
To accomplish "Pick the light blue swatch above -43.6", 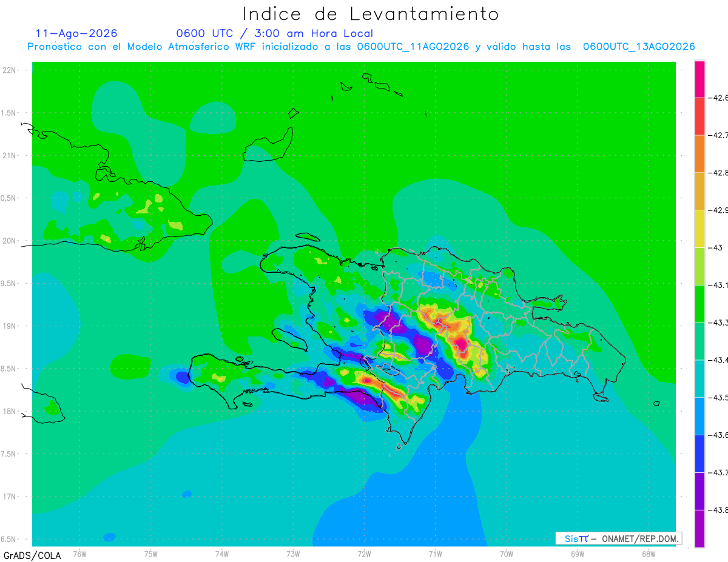I will click(x=699, y=416).
